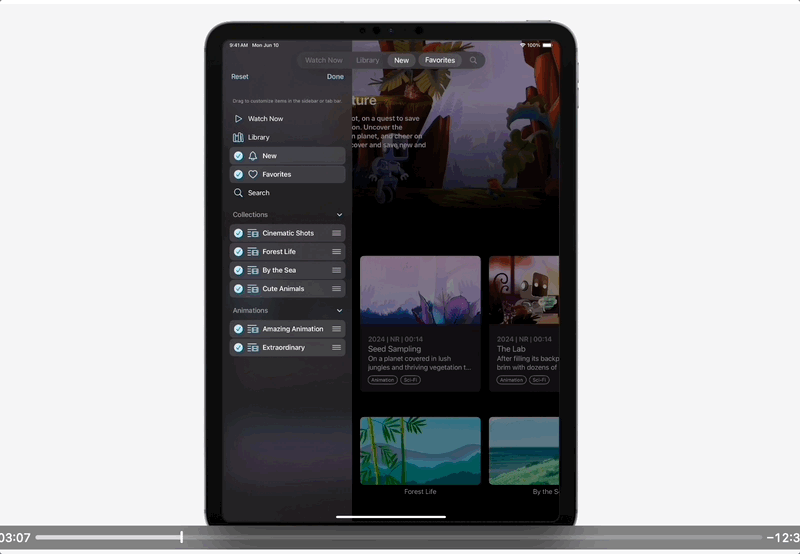800x554 pixels.
Task: Open the Forest Life collection thumbnail
Action: pyautogui.click(x=420, y=451)
